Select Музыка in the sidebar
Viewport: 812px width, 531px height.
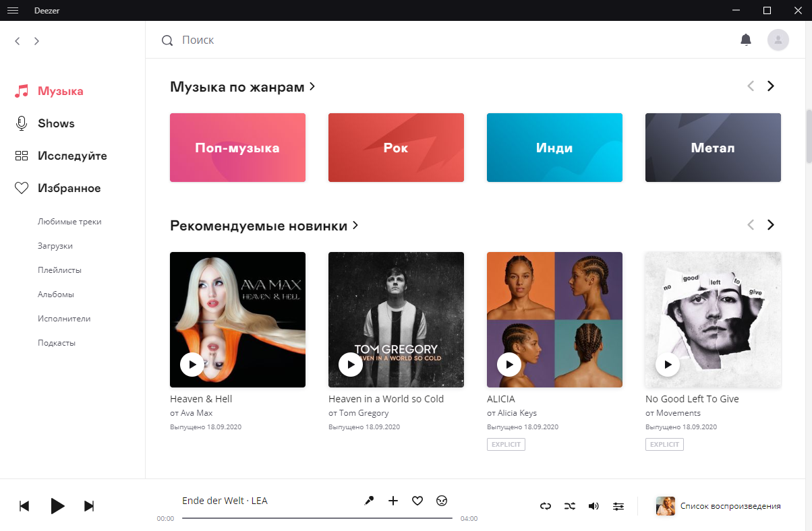61,91
